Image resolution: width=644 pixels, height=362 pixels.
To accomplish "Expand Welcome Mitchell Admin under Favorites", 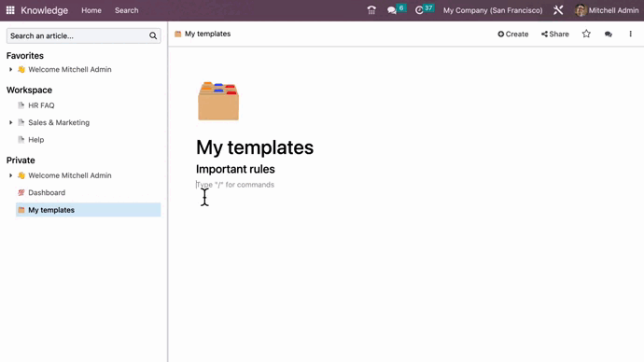I will tap(10, 70).
